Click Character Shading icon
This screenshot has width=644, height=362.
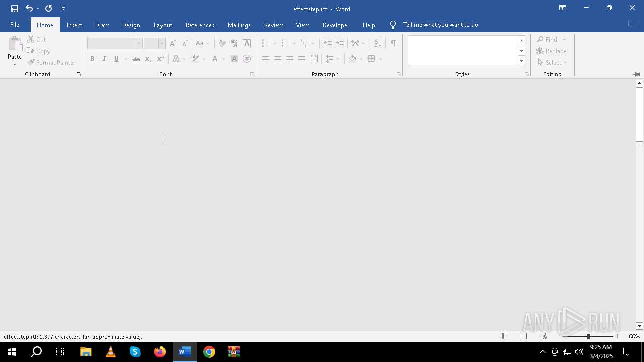point(234,59)
